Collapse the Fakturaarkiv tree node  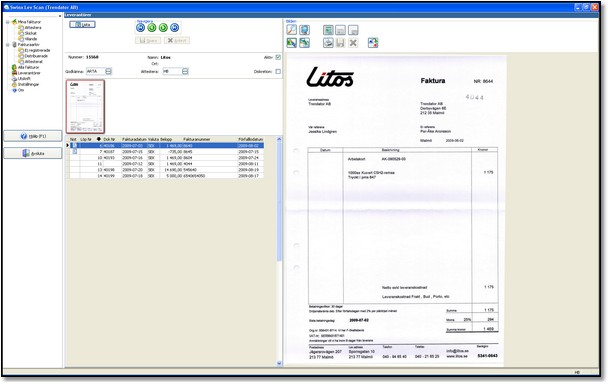click(x=7, y=45)
